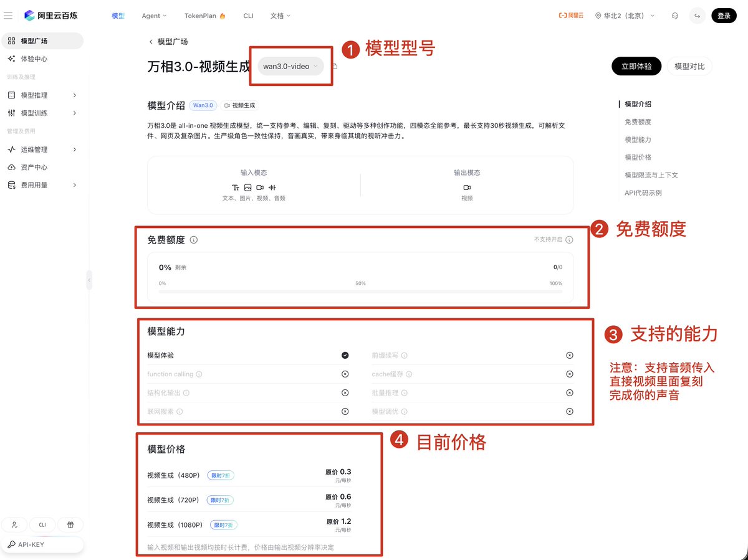Click the round arrow icon left of 登录

coord(697,16)
